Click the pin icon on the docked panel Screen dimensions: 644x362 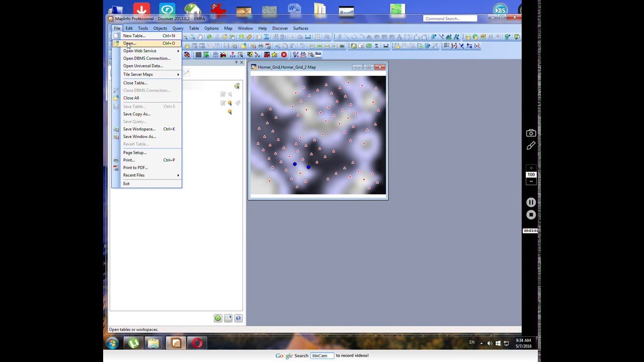click(x=236, y=62)
